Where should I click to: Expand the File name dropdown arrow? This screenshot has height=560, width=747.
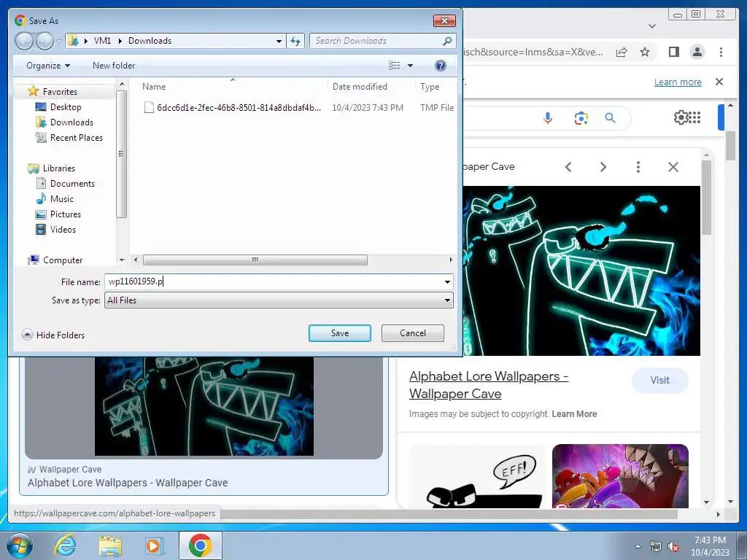pyautogui.click(x=447, y=282)
